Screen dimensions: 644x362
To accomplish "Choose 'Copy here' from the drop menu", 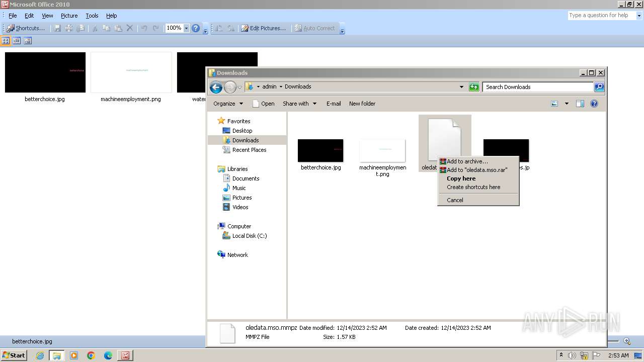I will 478,178.
